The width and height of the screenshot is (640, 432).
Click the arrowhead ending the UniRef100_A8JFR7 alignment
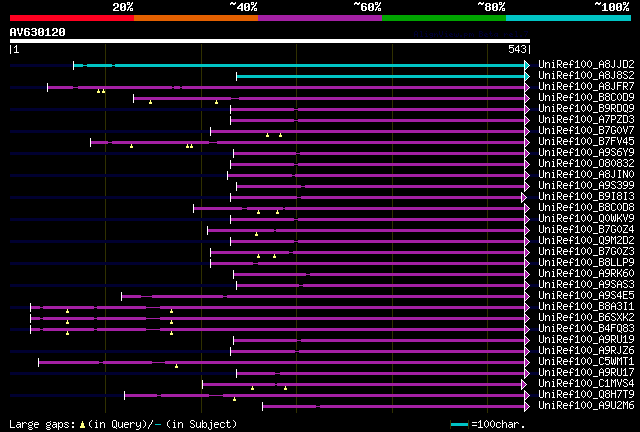coord(527,87)
